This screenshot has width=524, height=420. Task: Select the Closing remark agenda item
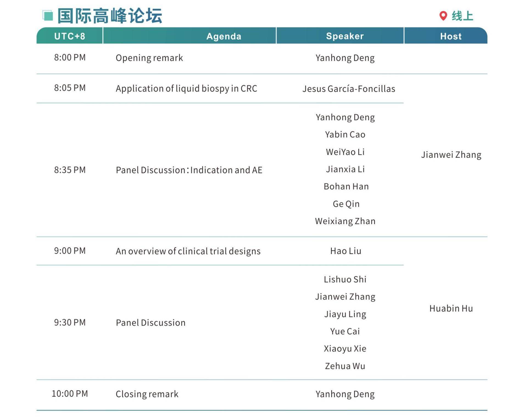point(147,394)
